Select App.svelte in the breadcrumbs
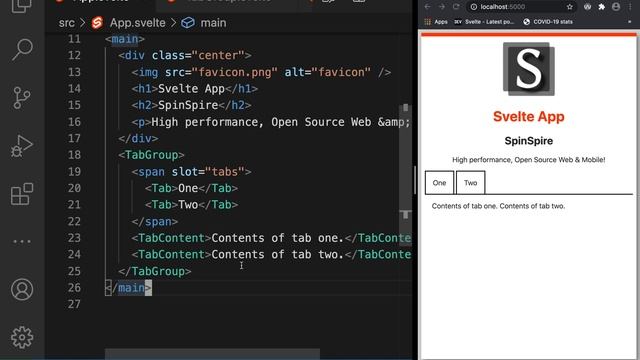Image resolution: width=640 pixels, height=360 pixels. click(138, 23)
